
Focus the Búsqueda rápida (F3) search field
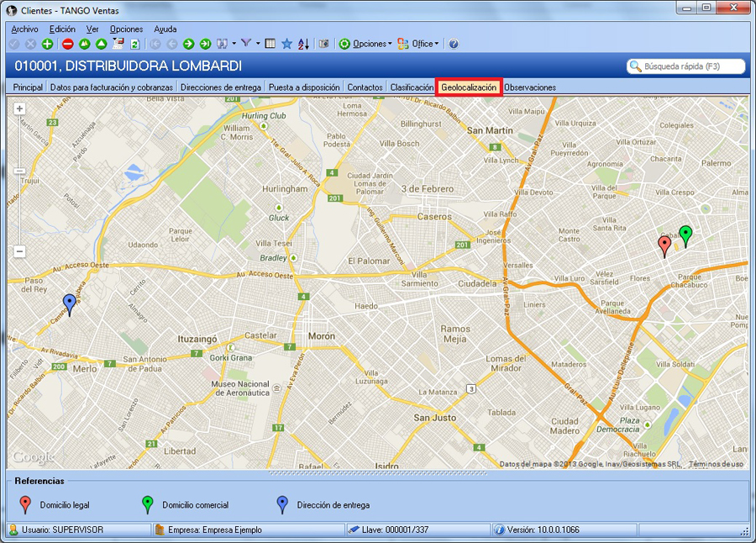[686, 66]
